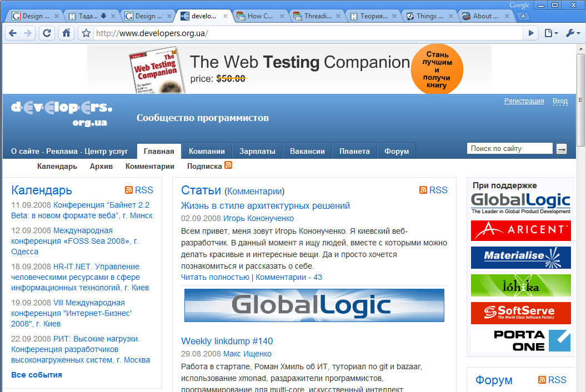Open the Компании navigation tab
The image size is (586, 392).
207,152
